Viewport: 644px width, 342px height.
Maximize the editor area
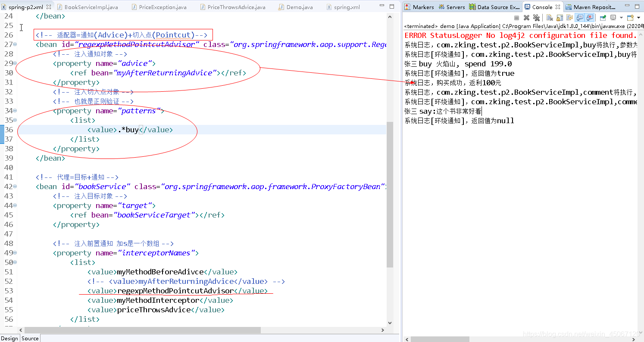391,6
